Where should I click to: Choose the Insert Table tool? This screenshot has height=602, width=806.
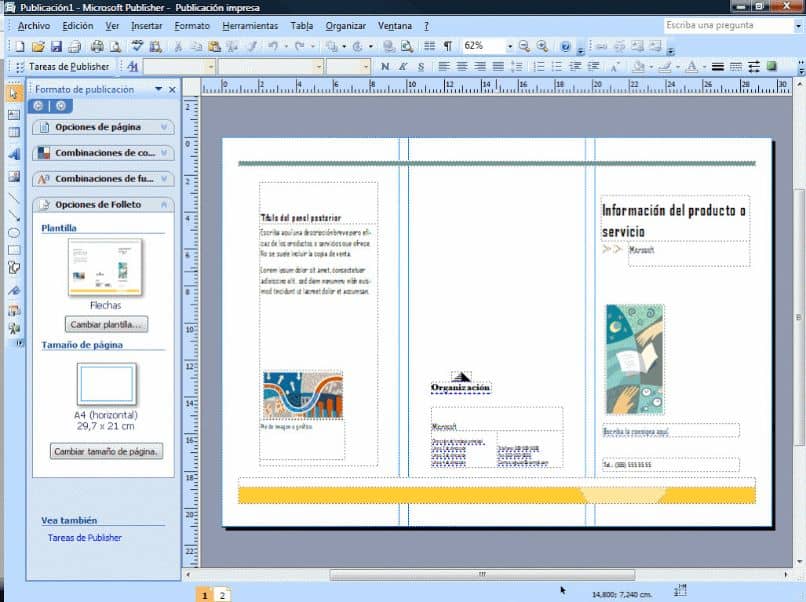tap(14, 133)
